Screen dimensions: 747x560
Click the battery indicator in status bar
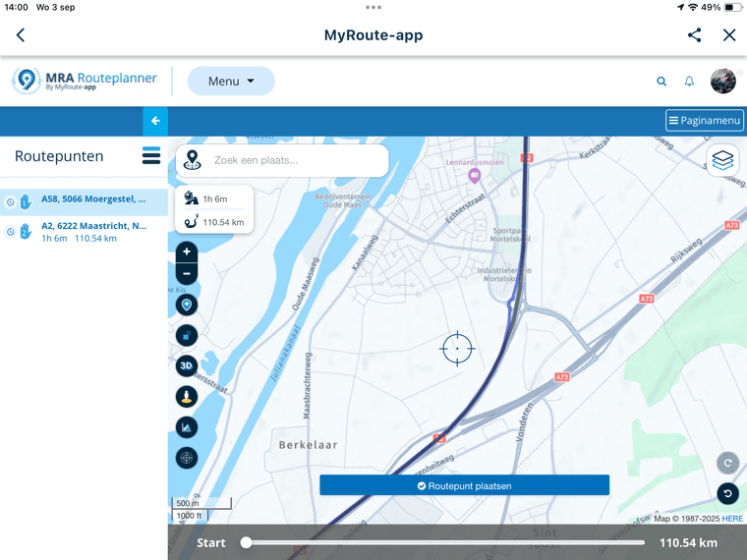tap(732, 7)
